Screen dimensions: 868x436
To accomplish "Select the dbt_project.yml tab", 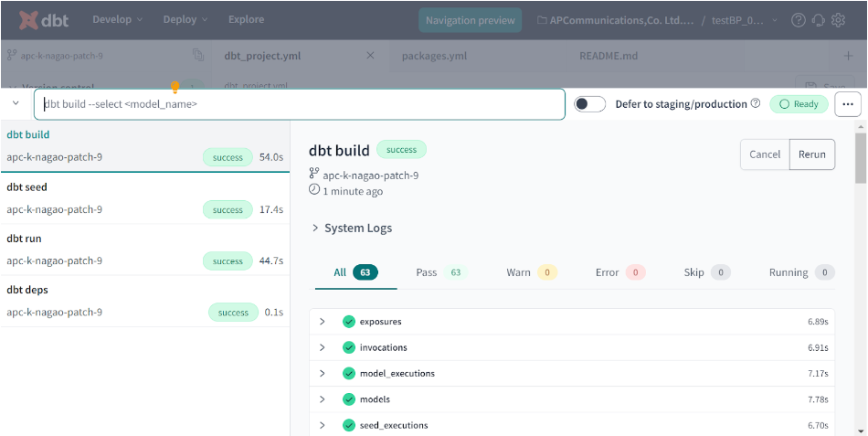I will (262, 56).
